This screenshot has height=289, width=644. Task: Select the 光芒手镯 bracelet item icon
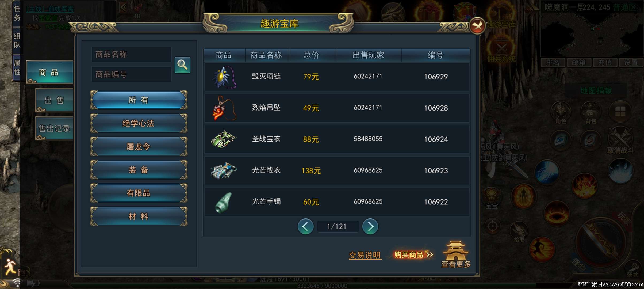click(x=224, y=202)
